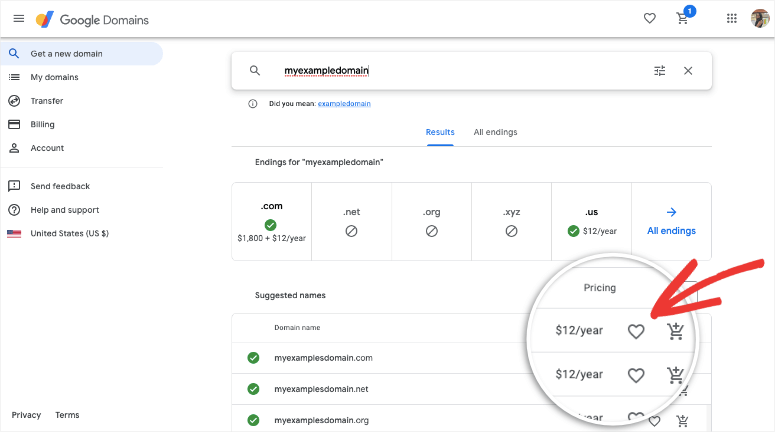The image size is (775, 432).
Task: Click the unavailable icon under .net
Action: [351, 231]
